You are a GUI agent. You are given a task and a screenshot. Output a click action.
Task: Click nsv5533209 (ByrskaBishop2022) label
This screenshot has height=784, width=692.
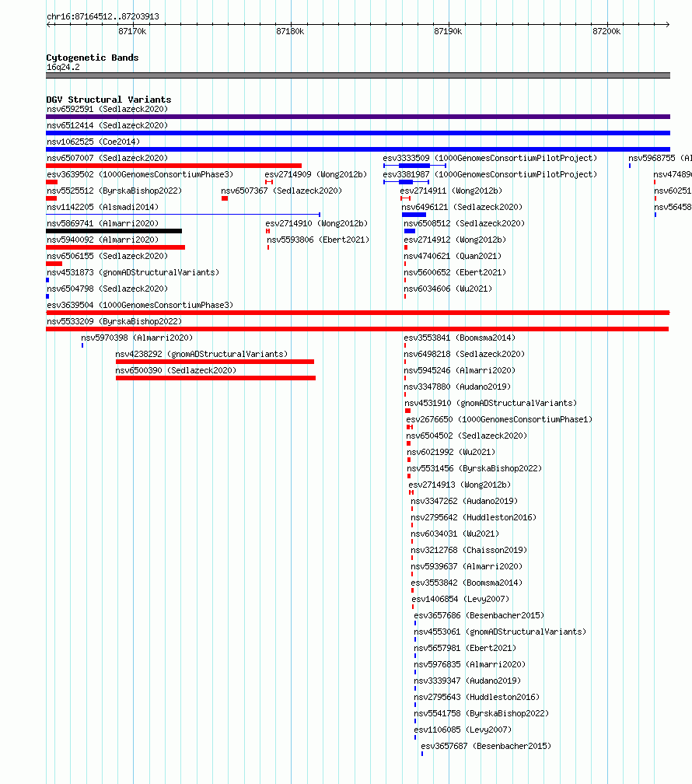pyautogui.click(x=114, y=321)
